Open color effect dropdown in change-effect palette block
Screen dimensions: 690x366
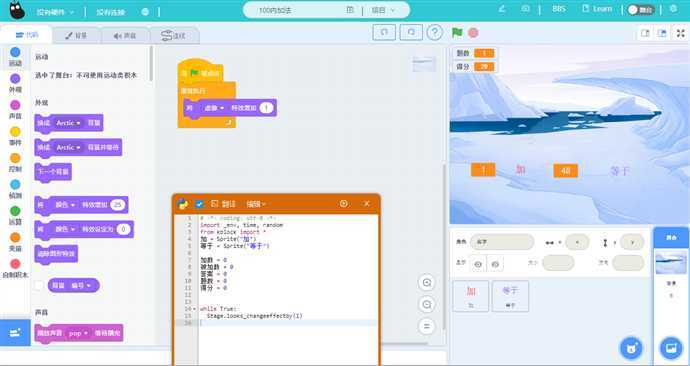click(66, 205)
